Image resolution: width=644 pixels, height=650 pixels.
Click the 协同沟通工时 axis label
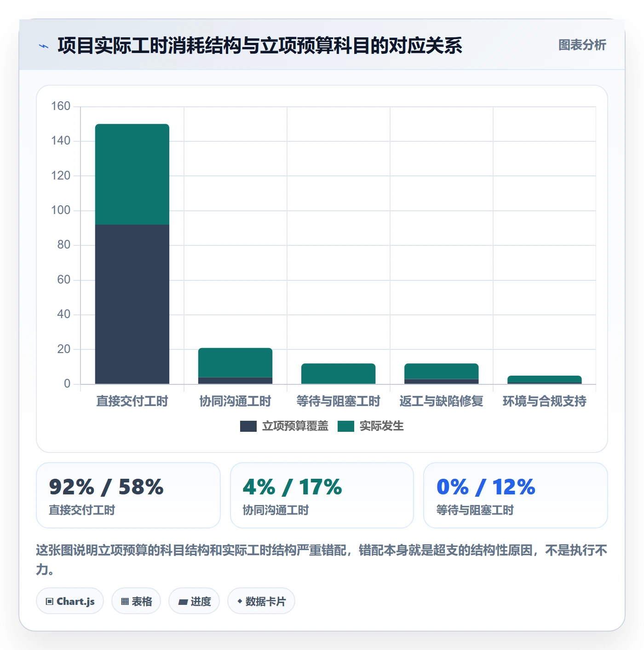click(x=235, y=401)
